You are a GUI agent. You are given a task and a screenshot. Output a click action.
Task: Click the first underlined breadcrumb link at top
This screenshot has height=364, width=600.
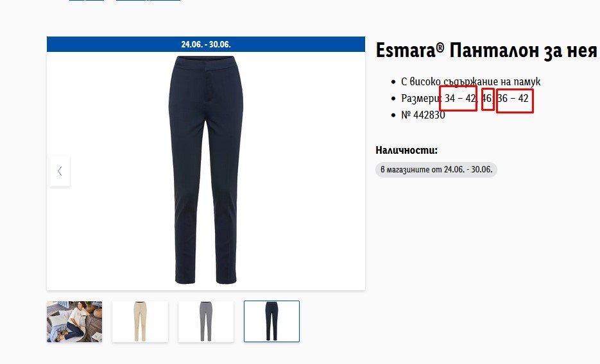(87, 1)
